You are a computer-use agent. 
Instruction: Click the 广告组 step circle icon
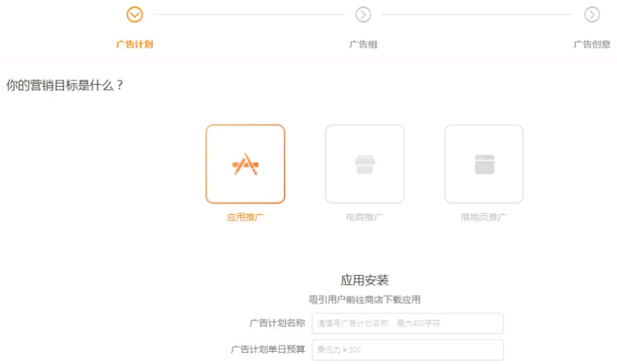tap(363, 14)
